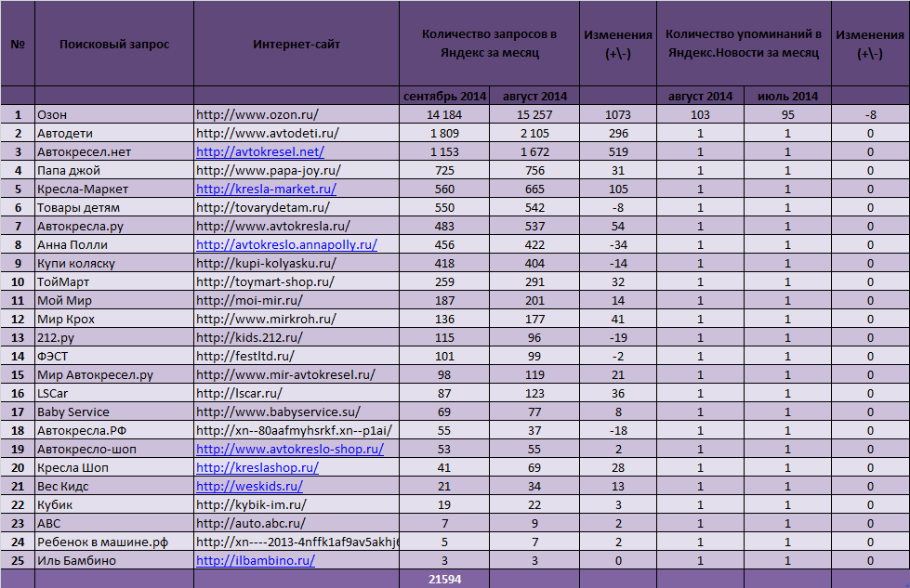
Task: Select the 'Анна Полли' cell
Action: [x=114, y=244]
